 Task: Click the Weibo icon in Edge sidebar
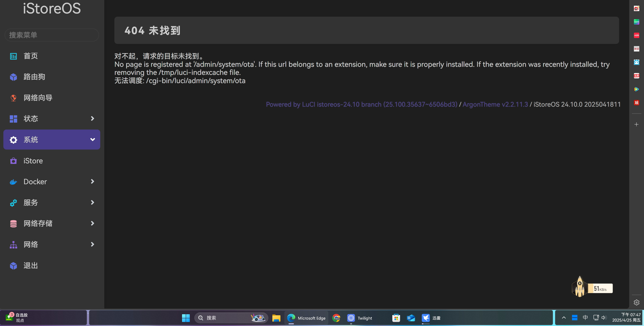pos(636,9)
